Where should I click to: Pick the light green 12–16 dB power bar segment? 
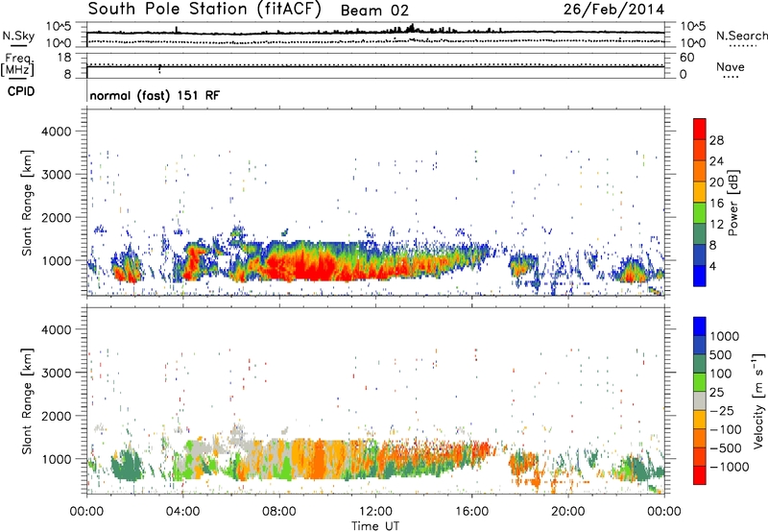pos(700,213)
